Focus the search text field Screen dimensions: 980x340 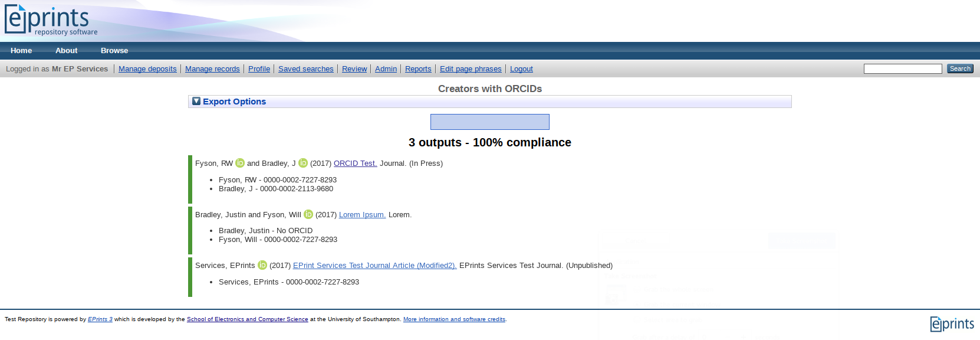point(902,69)
